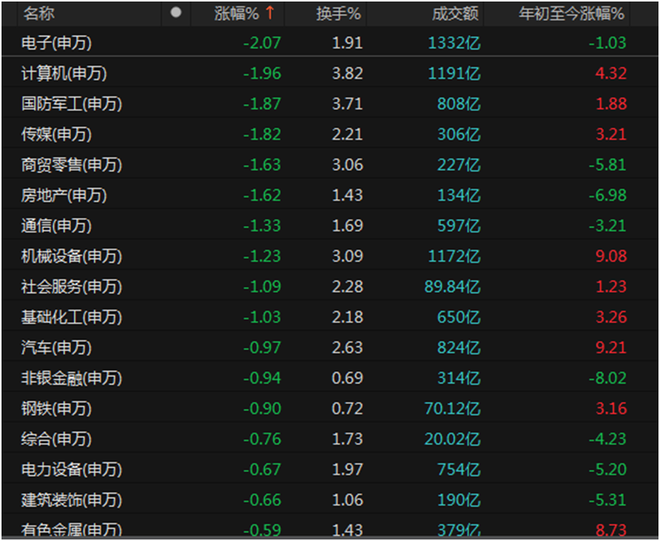This screenshot has height=541, width=660.
Task: Click the -1.87 change value
Action: point(262,104)
